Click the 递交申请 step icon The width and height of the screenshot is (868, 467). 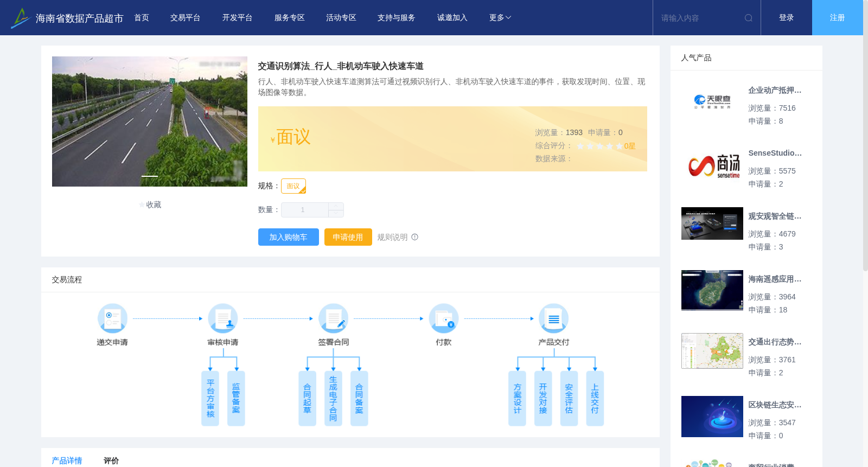tap(112, 318)
